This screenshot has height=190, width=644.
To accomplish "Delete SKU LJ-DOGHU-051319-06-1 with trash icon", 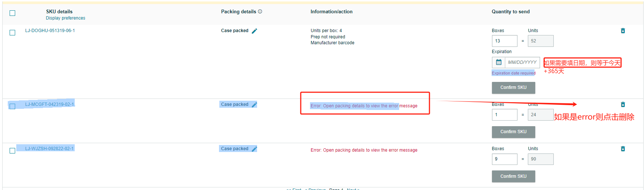I will pos(623,31).
